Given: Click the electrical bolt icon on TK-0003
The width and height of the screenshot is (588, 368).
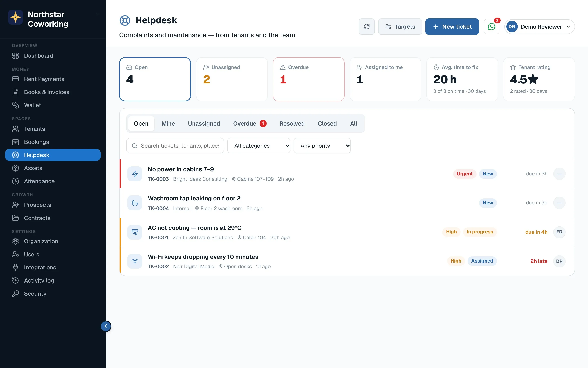Looking at the screenshot, I should 135,174.
